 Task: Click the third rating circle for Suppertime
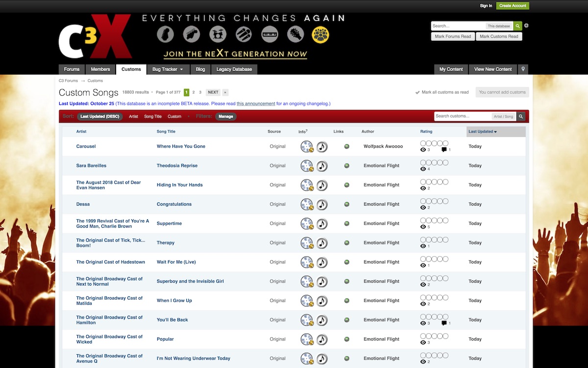coord(434,220)
